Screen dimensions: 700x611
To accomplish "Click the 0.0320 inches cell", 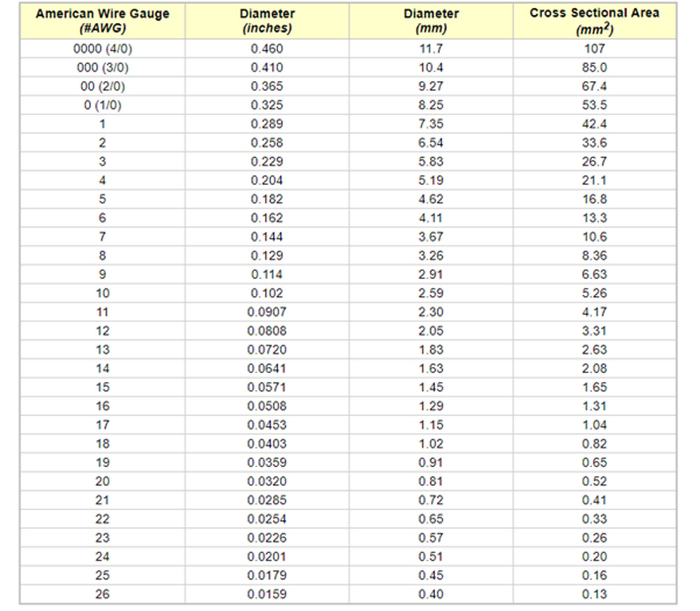I will coord(267,481).
